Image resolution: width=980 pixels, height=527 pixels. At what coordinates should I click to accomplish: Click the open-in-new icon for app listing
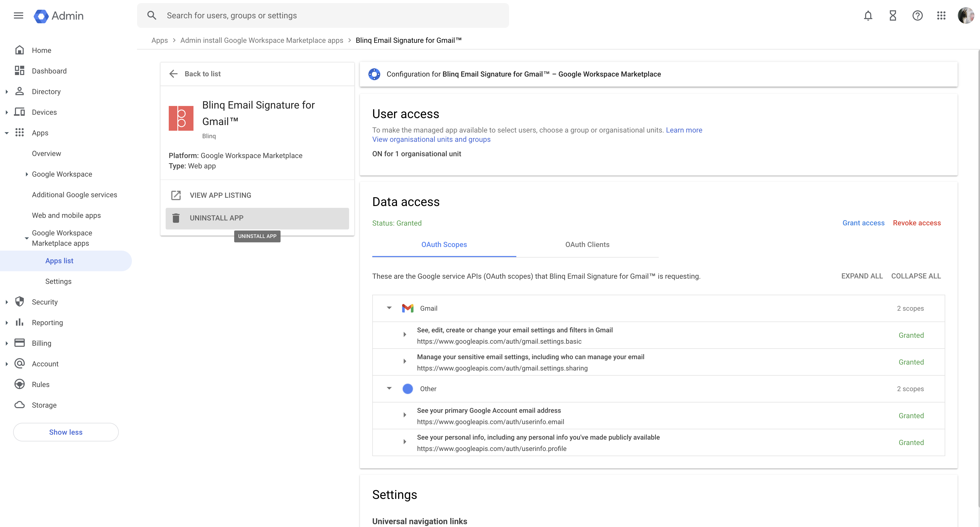(x=176, y=195)
